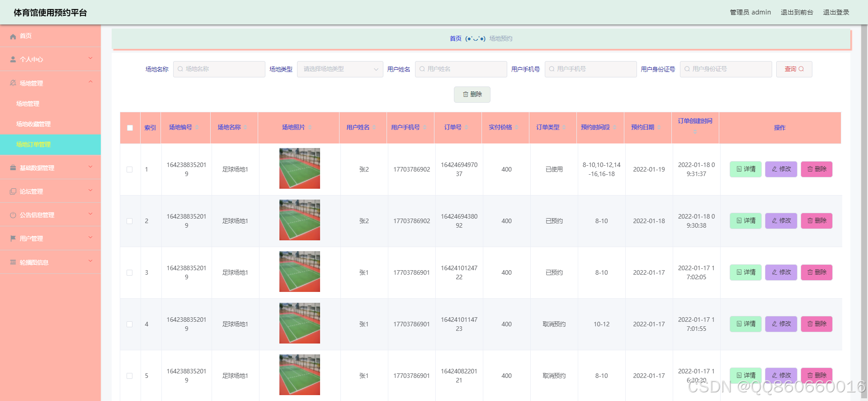This screenshot has height=401, width=868.
Task: Click sort arrows in 预约日期 header
Action: point(659,128)
